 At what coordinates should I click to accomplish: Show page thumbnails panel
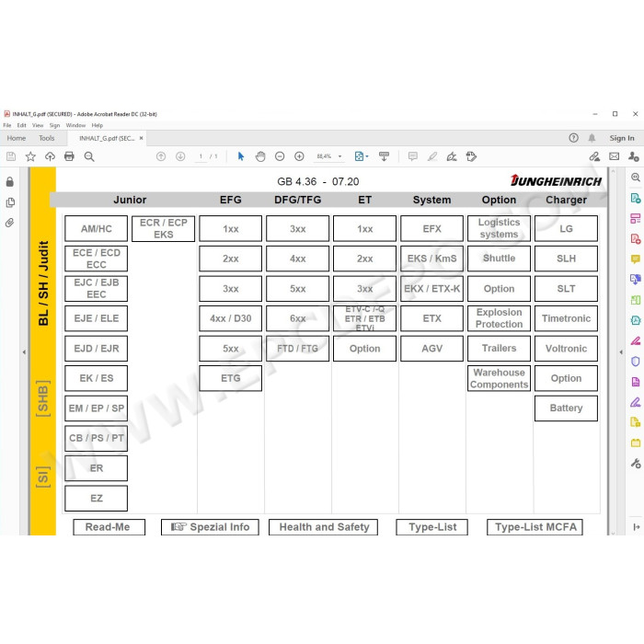point(10,202)
